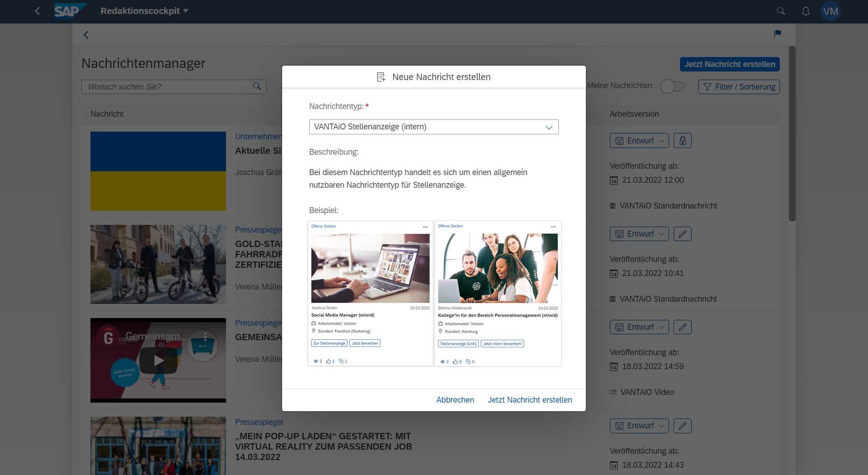Viewport: 868px width, 475px height.
Task: Open the notifications bell
Action: click(806, 11)
